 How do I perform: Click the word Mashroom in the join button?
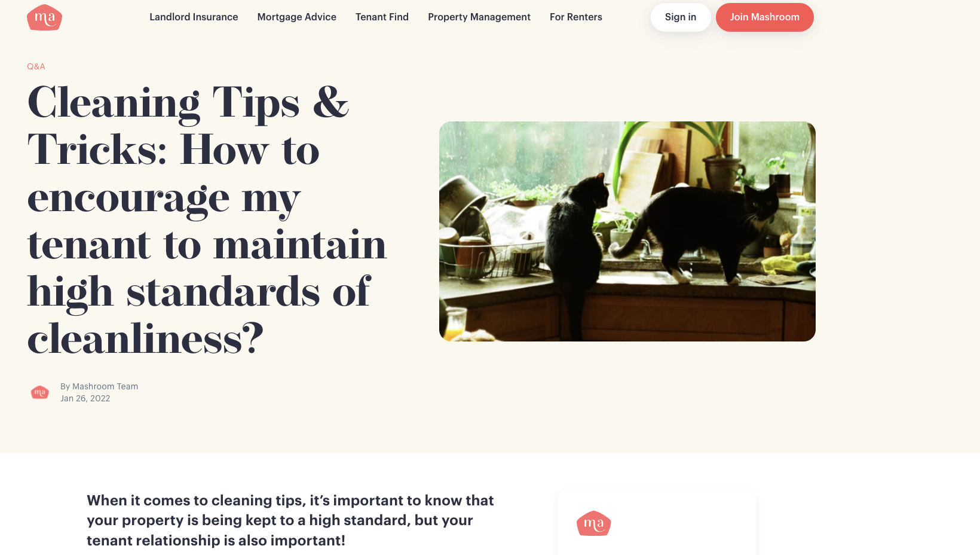click(x=775, y=17)
